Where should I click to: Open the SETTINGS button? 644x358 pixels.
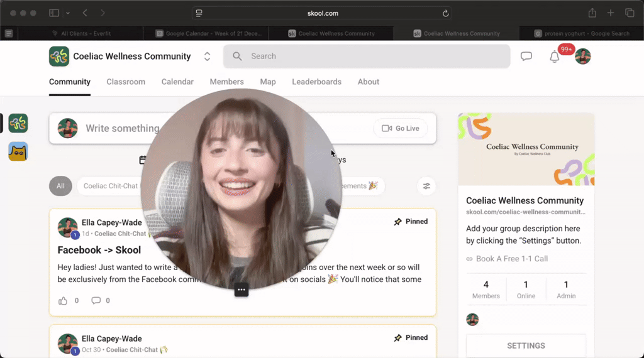[526, 345]
